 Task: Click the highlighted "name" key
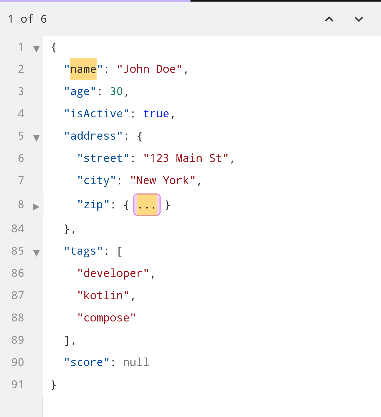coord(83,69)
